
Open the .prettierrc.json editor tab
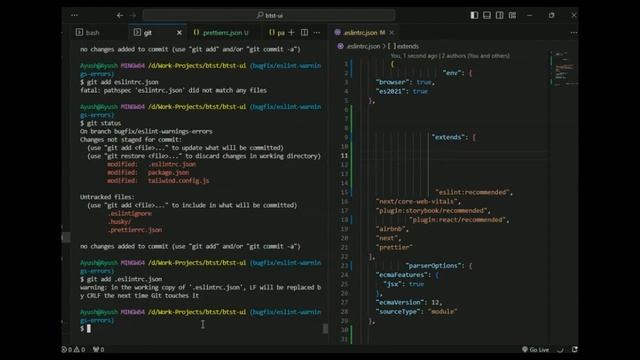221,33
